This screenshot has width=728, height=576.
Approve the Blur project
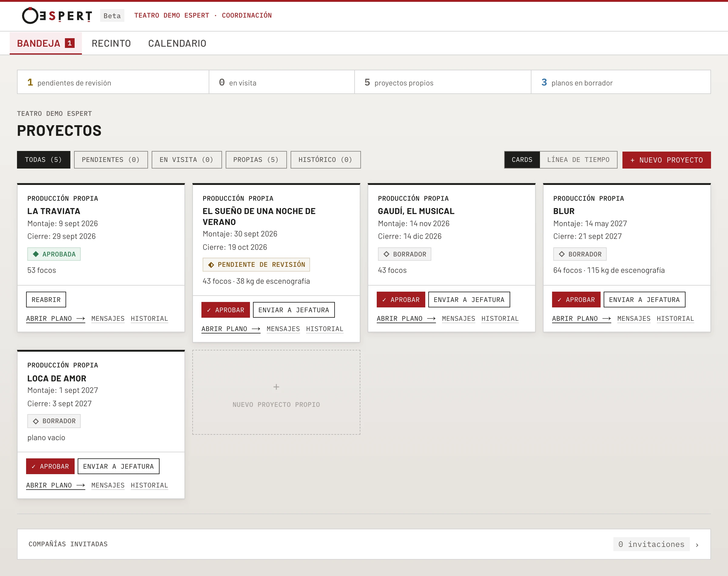(576, 300)
